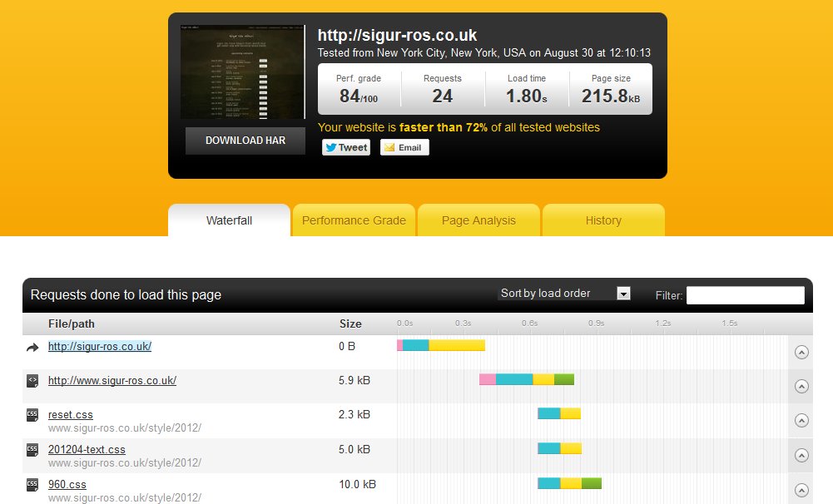Click the redirect arrow icon beside http://sigur-ros.co.uk/

click(x=32, y=348)
